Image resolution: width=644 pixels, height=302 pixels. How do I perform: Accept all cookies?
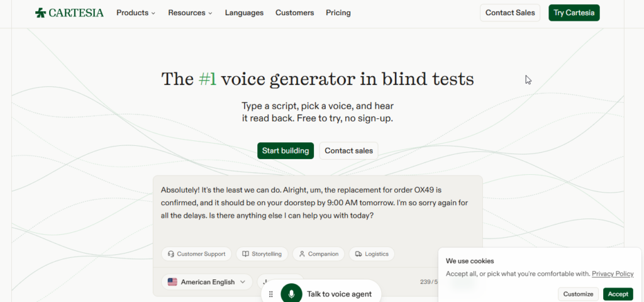[x=618, y=294]
